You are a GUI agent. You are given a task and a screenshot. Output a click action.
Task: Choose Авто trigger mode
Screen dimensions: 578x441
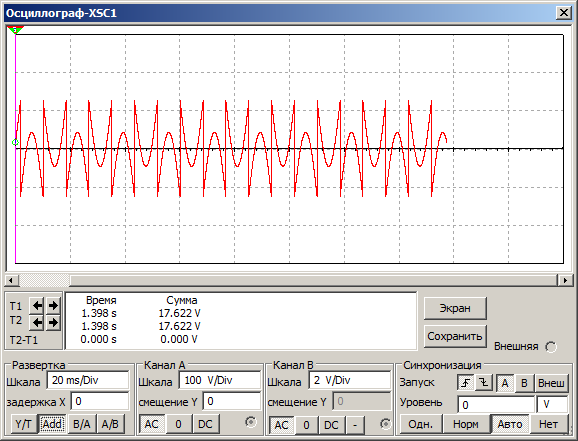click(510, 424)
